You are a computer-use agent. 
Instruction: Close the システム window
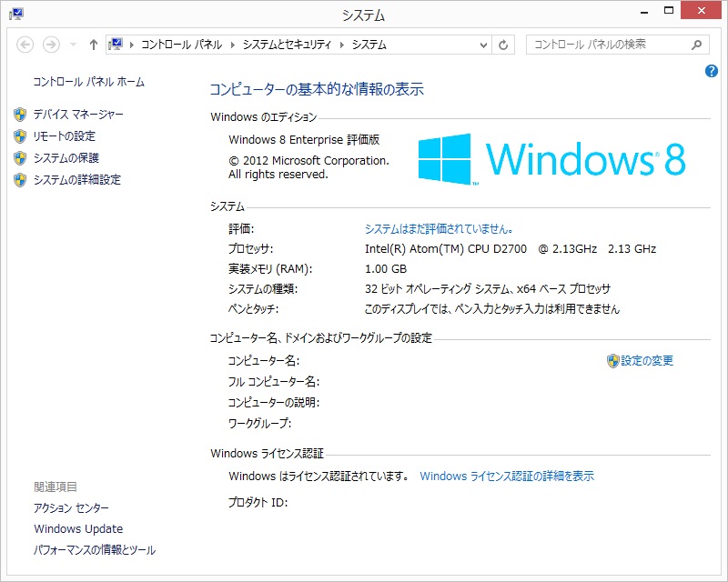click(701, 11)
